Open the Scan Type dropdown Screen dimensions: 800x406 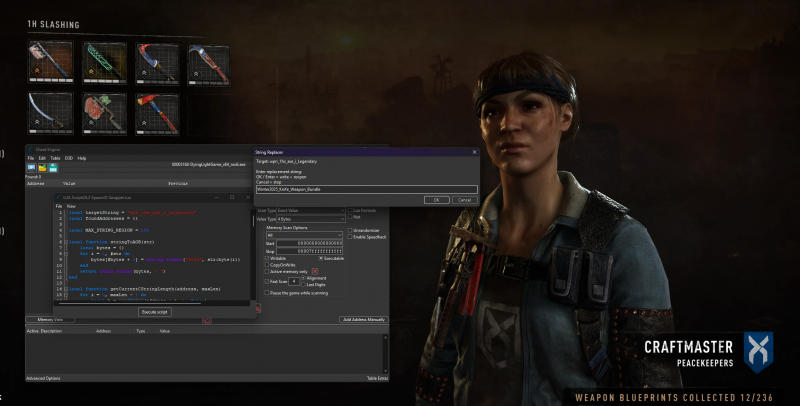311,210
